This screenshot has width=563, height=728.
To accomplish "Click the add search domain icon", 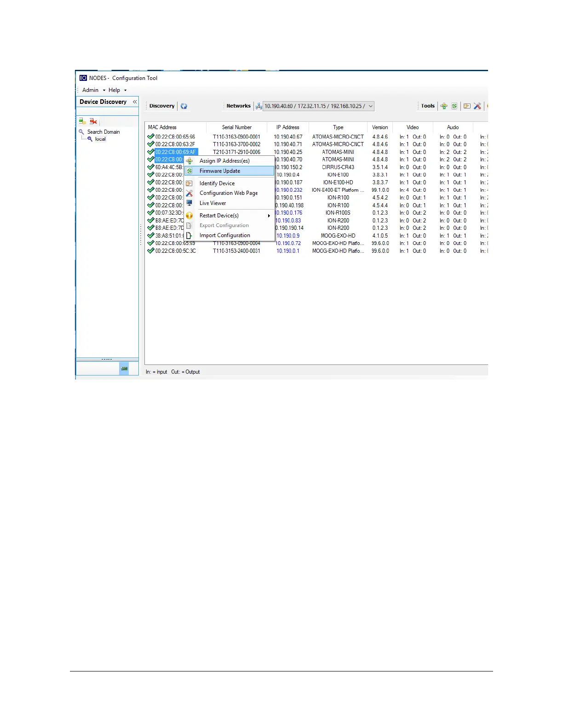I will pyautogui.click(x=82, y=121).
